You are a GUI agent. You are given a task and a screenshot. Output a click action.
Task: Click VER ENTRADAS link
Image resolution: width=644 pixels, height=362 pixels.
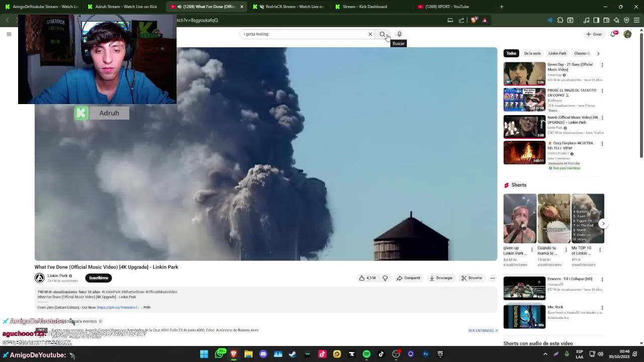click(483, 331)
